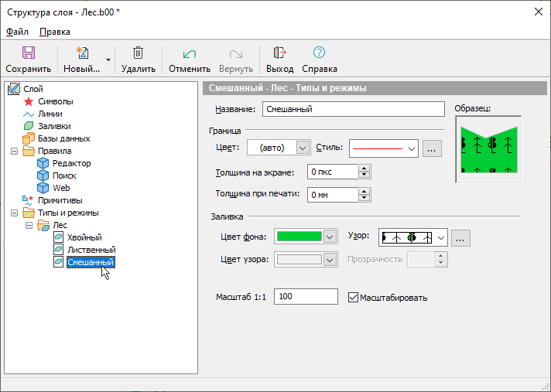Click the ellipsis button next to Узор
The image size is (551, 392).
pyautogui.click(x=461, y=237)
